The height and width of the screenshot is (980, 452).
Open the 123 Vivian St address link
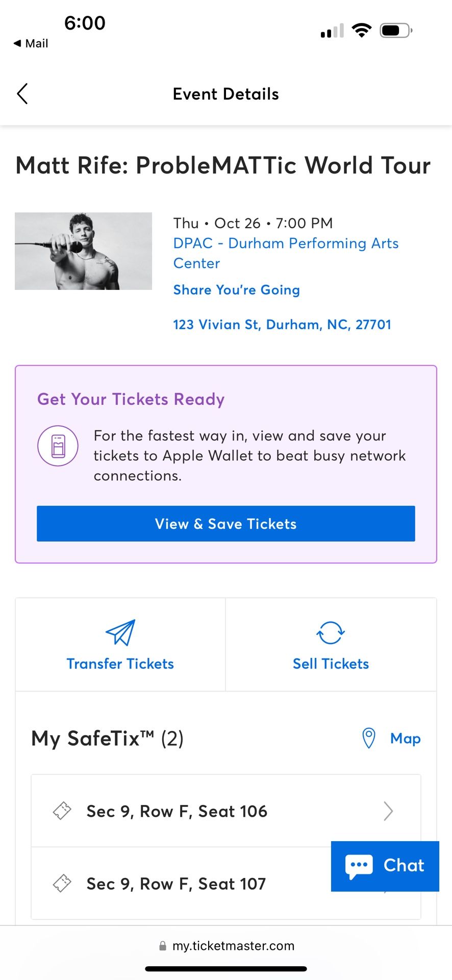click(x=282, y=325)
